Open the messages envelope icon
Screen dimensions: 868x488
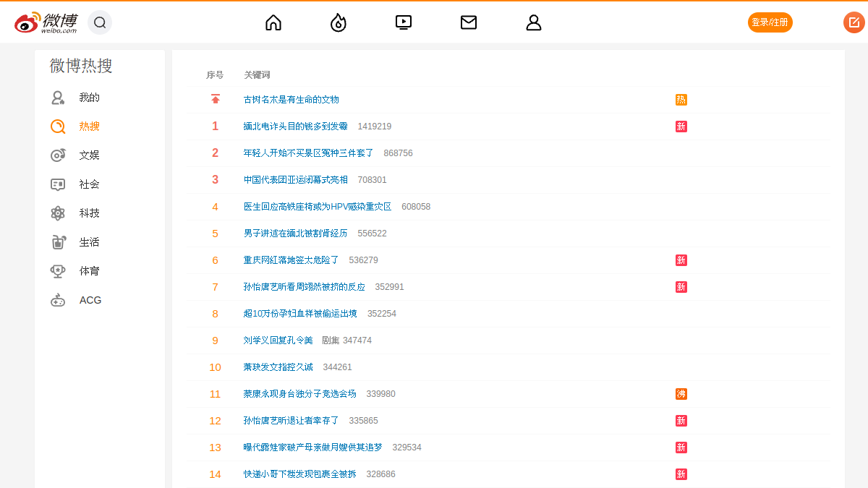coord(469,22)
